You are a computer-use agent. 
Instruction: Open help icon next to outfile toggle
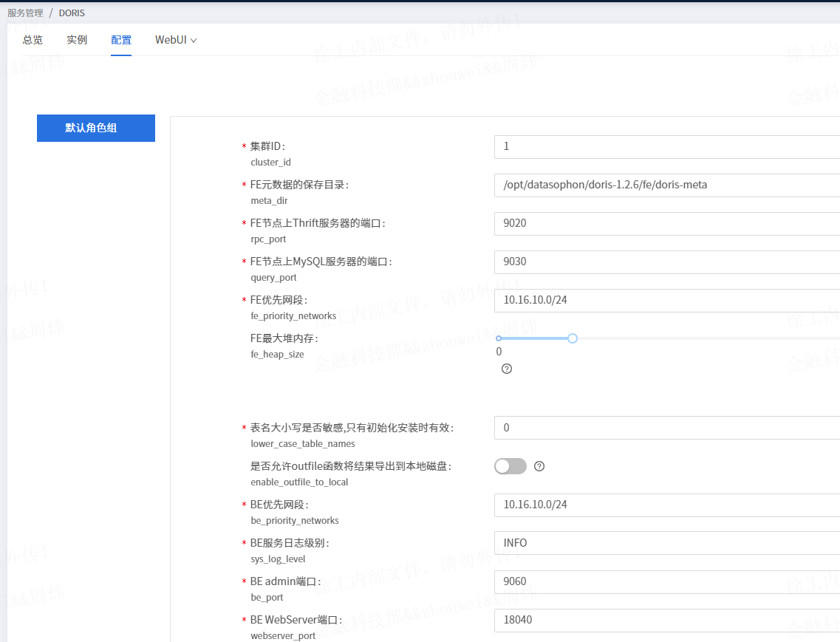[539, 466]
